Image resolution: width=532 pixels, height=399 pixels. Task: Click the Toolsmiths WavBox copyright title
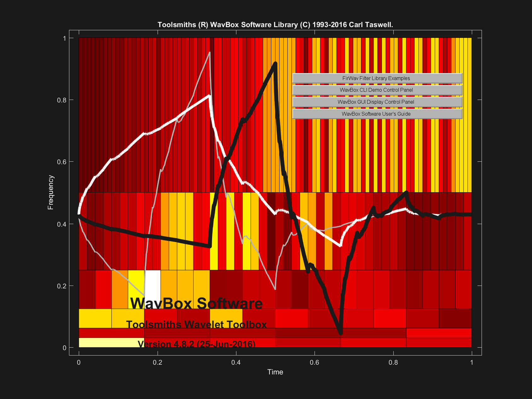pyautogui.click(x=275, y=25)
